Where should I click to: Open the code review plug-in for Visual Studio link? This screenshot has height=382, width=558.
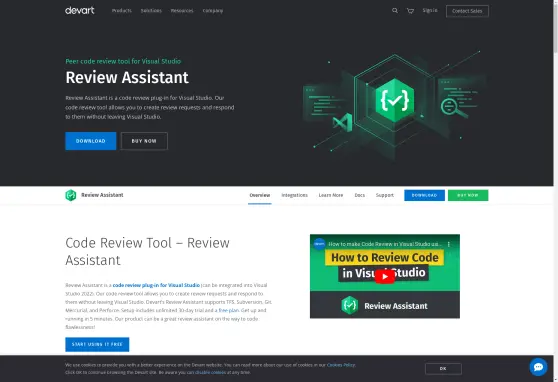coord(156,285)
